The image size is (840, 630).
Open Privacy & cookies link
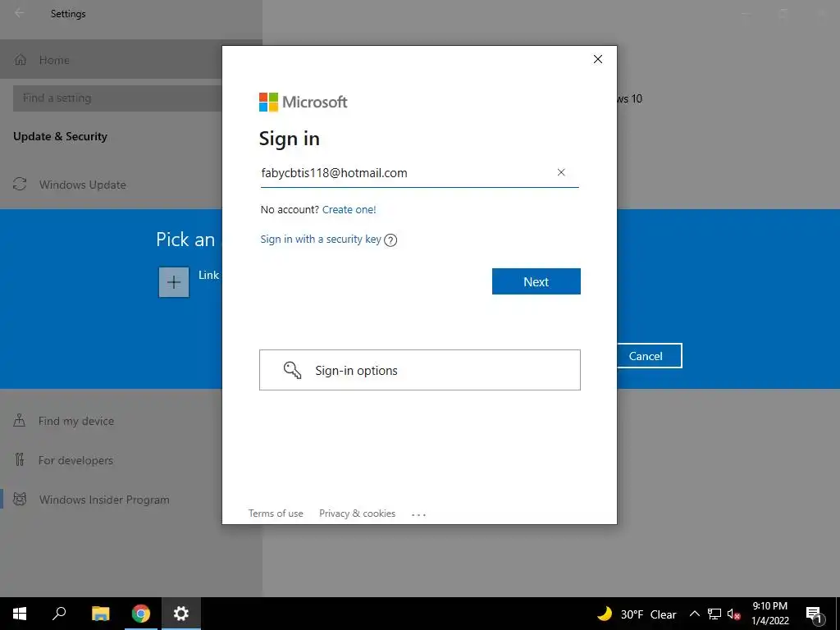(x=358, y=514)
